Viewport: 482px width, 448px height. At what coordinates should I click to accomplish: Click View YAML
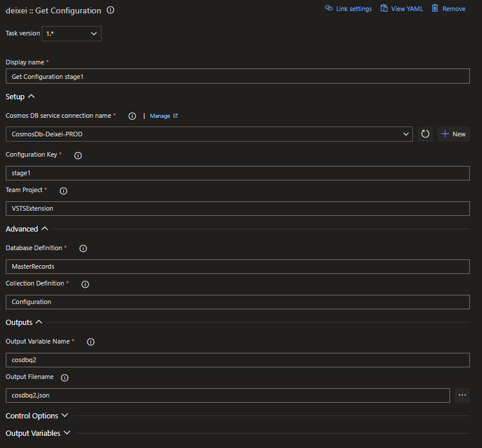click(402, 9)
